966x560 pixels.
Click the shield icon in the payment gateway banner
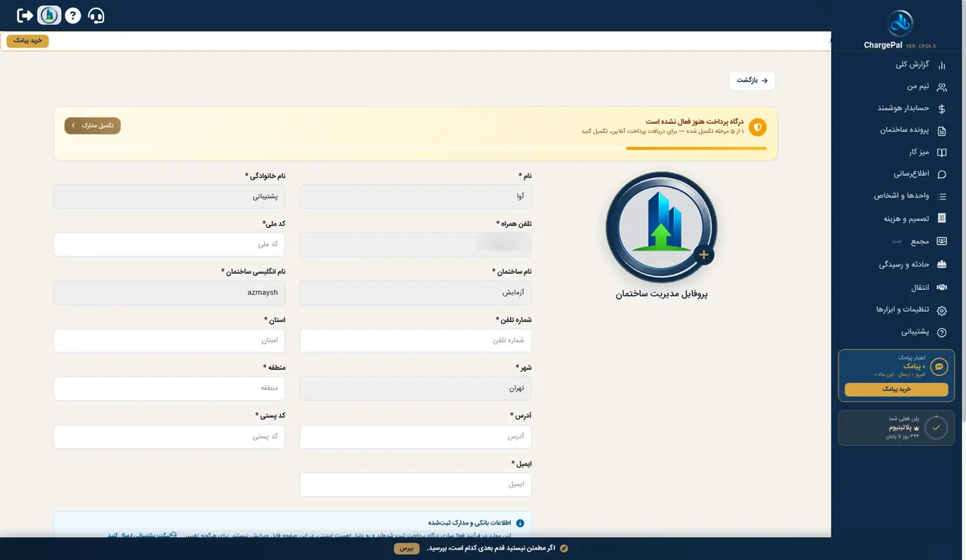(x=758, y=128)
